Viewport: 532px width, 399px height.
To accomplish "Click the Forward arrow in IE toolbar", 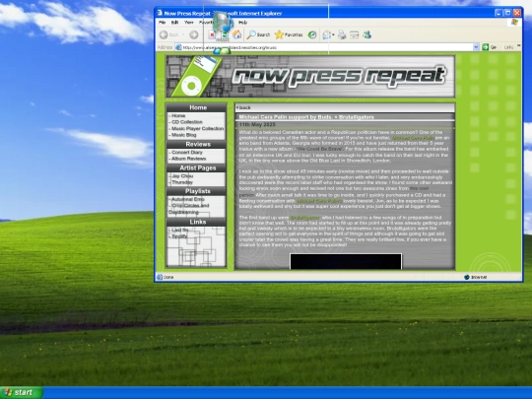I will pos(194,34).
